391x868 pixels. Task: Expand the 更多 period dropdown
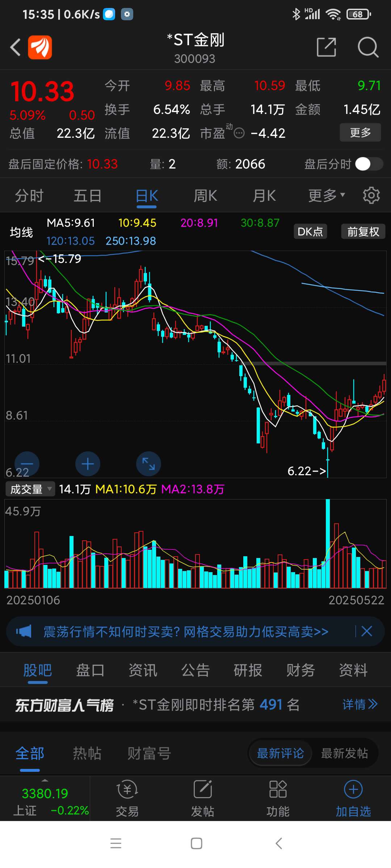(327, 196)
